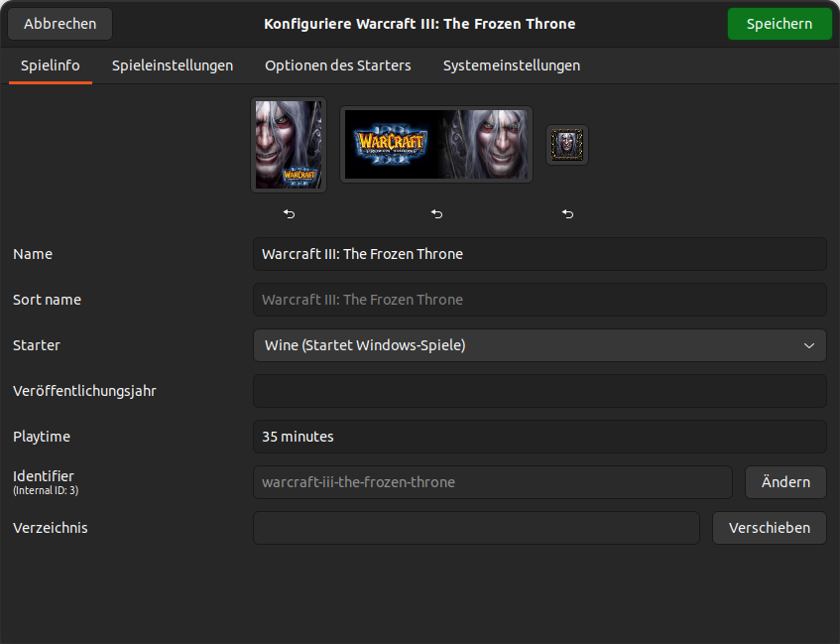
Task: Reset the cover art with undo arrow
Action: point(289,213)
